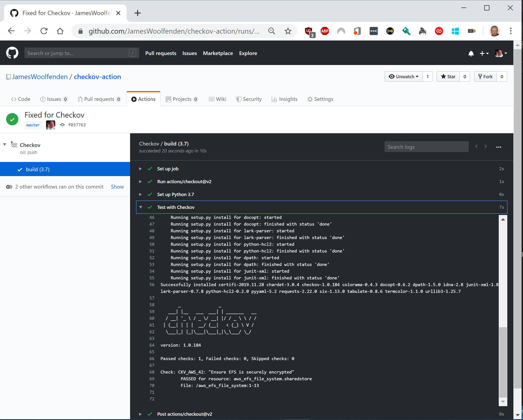Reload the page
Image resolution: width=523 pixels, height=420 pixels.
click(x=44, y=31)
